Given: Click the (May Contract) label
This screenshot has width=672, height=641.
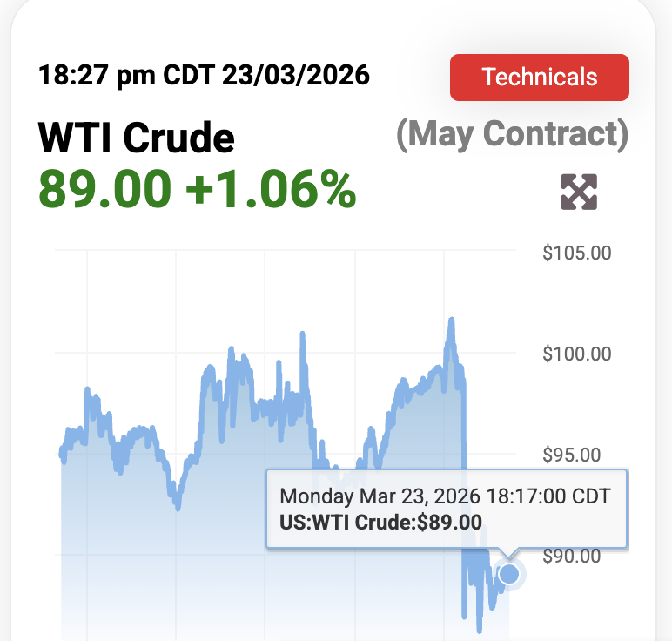Looking at the screenshot, I should pos(512,134).
